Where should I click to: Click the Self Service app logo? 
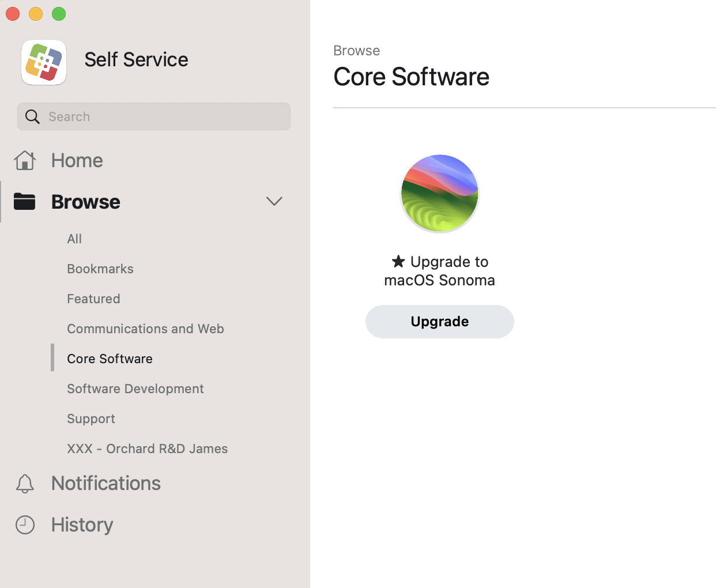(x=44, y=62)
